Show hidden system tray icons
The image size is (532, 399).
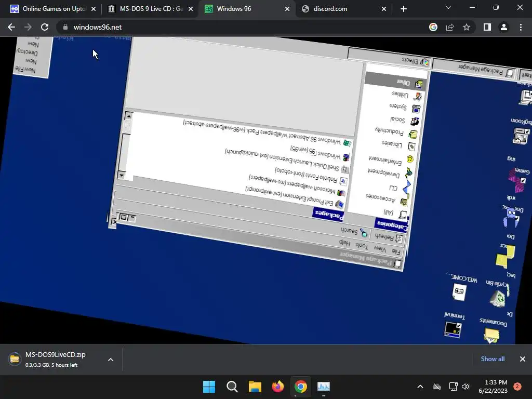(420, 387)
